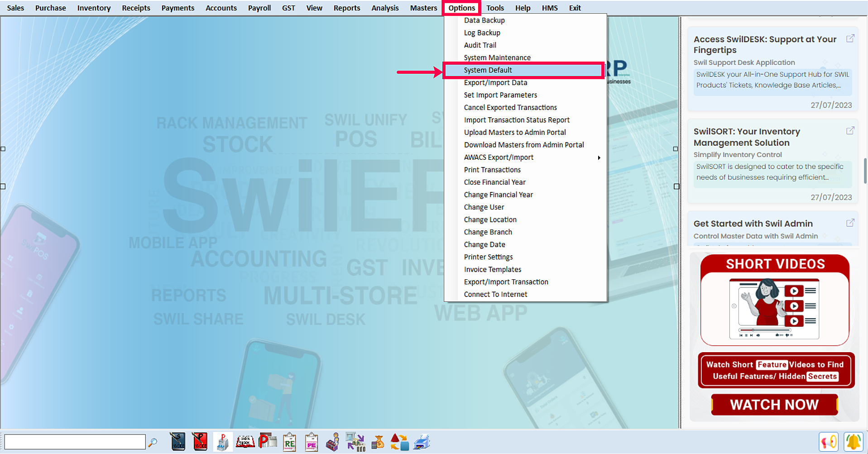The width and height of the screenshot is (868, 454).
Task: Open Import Transaction Status Report
Action: click(x=525, y=120)
